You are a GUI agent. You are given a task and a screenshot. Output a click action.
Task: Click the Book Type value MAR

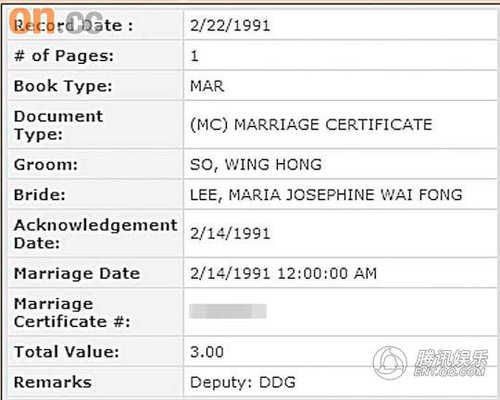pyautogui.click(x=207, y=86)
